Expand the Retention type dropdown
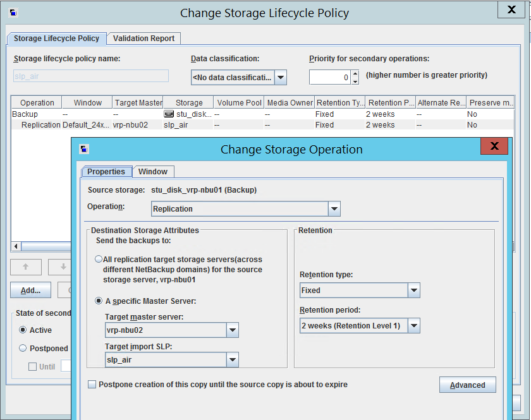 tap(414, 291)
